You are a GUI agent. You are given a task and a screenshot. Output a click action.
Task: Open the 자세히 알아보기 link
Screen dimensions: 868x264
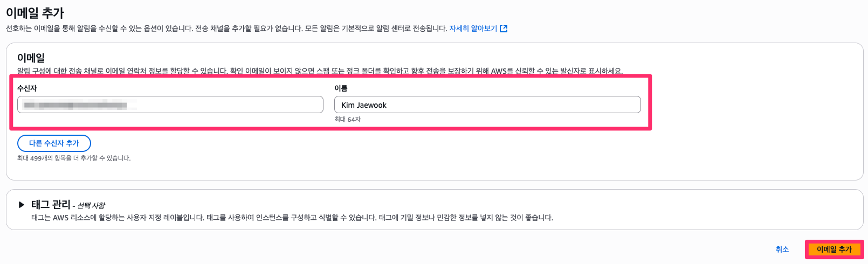click(473, 29)
